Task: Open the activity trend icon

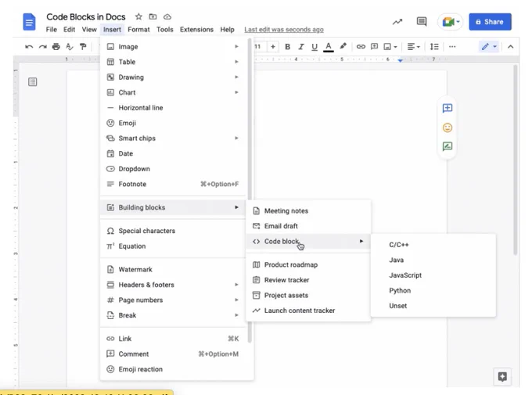Action: tap(397, 22)
